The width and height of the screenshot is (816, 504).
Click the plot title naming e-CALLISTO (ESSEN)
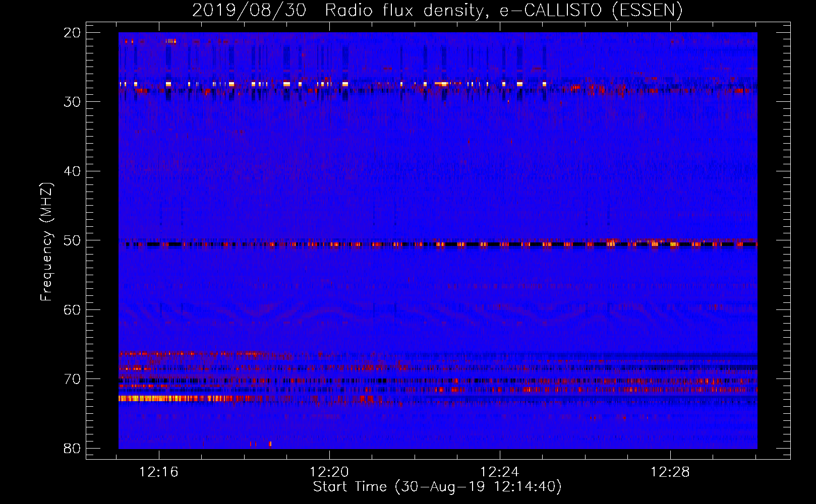[437, 10]
